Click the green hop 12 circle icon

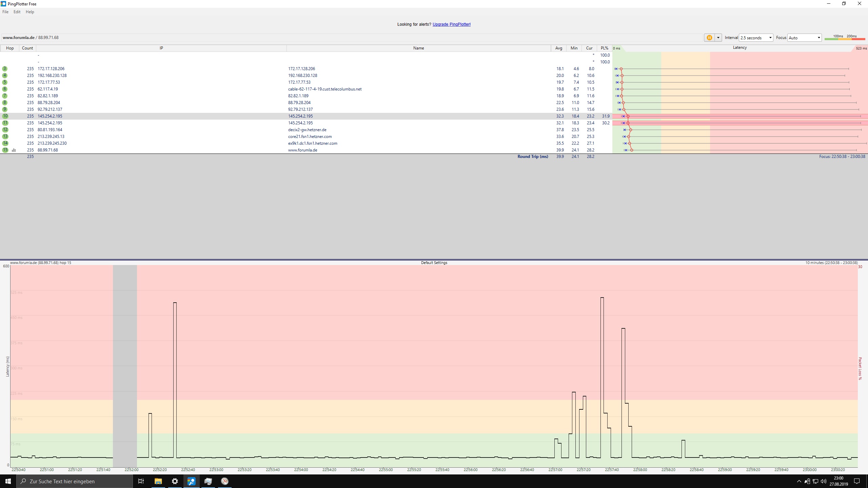(5, 130)
